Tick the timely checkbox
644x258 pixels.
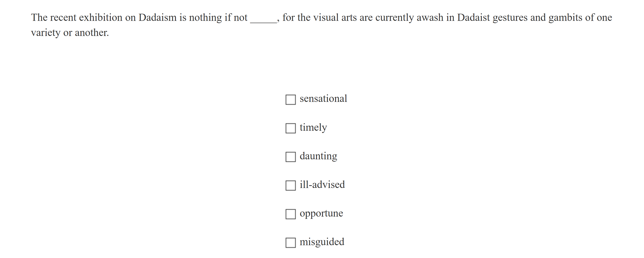(291, 128)
